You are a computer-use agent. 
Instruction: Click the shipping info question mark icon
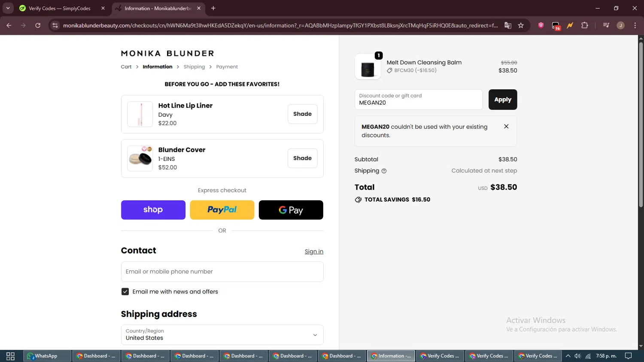[x=384, y=171]
